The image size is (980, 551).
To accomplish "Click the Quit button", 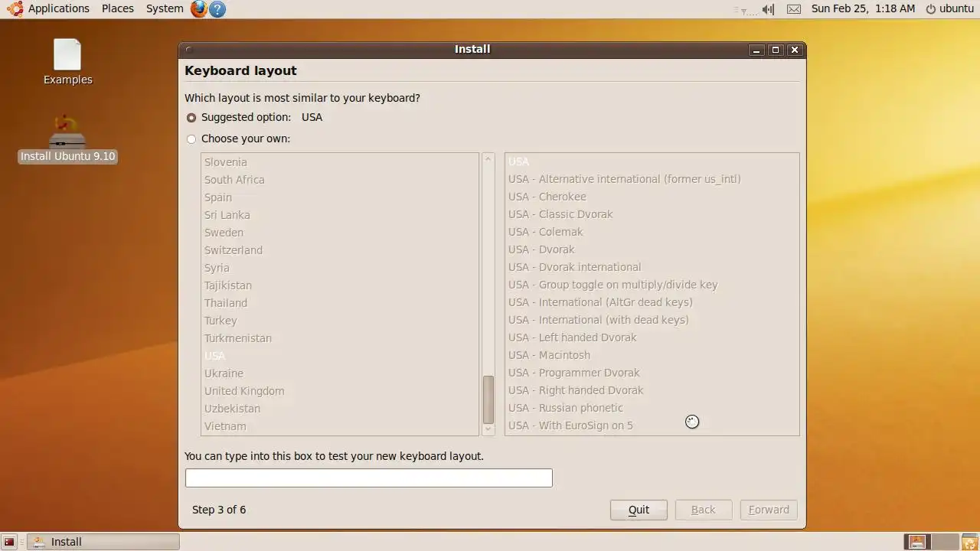I will coord(639,510).
